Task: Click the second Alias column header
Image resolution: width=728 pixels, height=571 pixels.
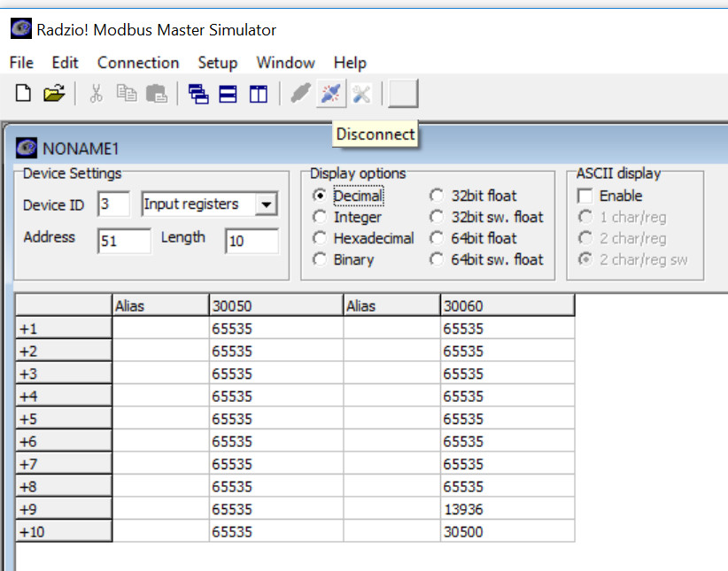Action: 391,305
